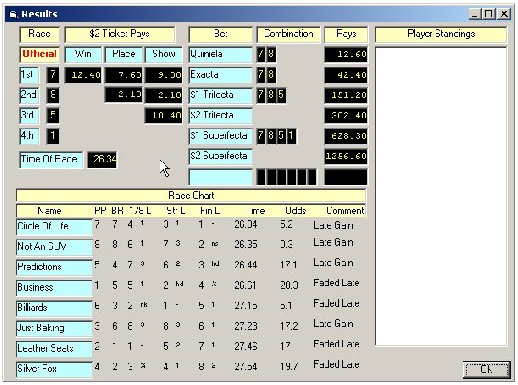Select the Business name field
Viewport: 518px width, 385px height.
54,288
